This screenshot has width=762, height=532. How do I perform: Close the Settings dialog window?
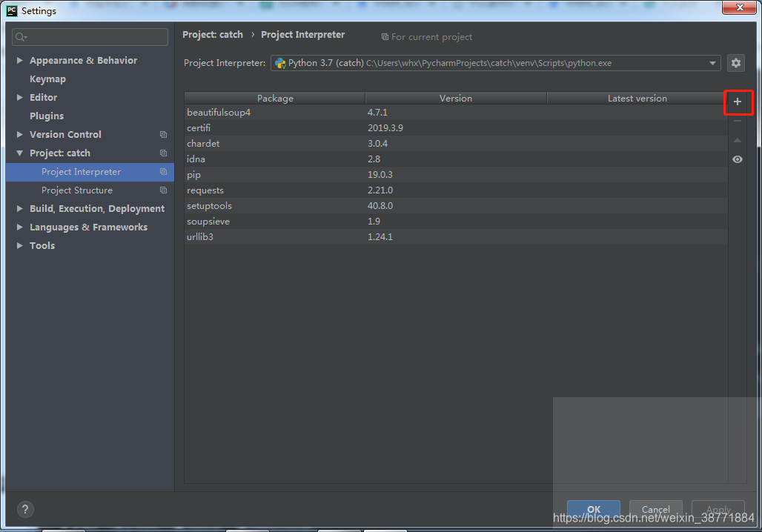click(x=739, y=7)
